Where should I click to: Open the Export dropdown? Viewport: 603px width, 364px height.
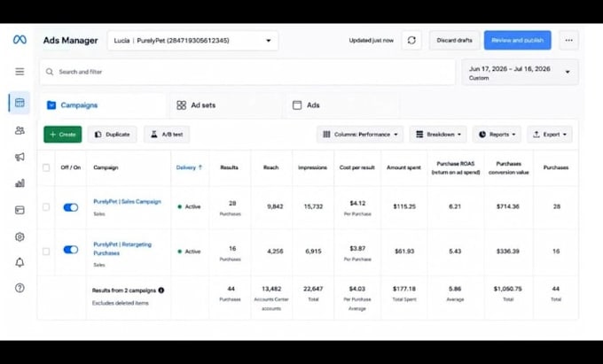(550, 135)
